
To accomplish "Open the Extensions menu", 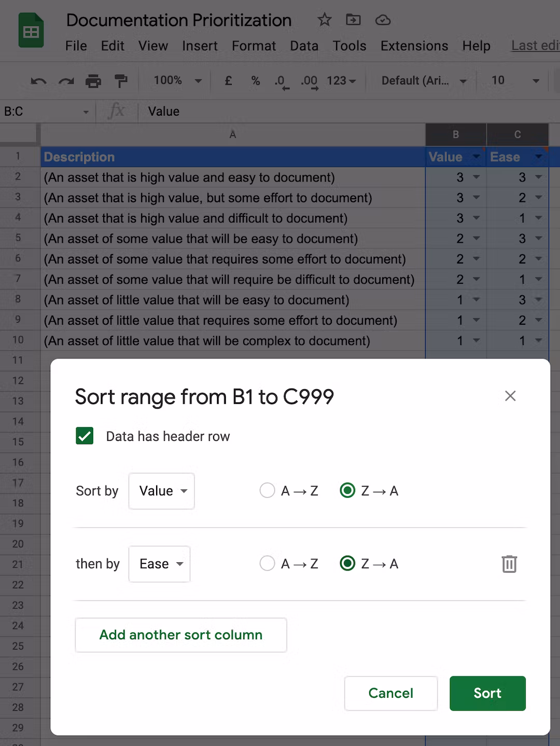I will (x=414, y=46).
